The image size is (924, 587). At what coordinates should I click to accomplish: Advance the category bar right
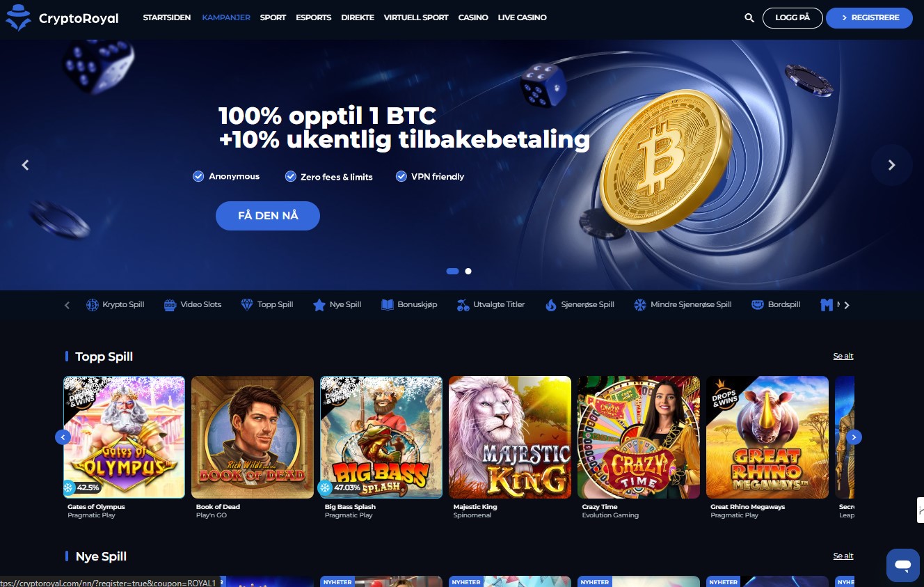tap(847, 306)
